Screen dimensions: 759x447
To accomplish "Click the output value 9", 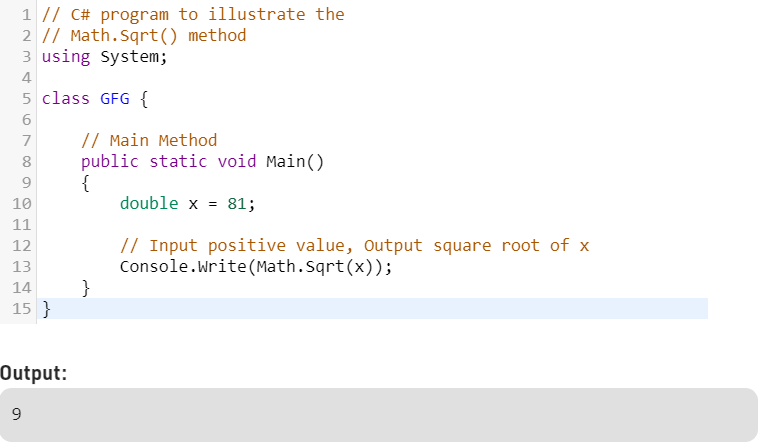I will coord(17,413).
